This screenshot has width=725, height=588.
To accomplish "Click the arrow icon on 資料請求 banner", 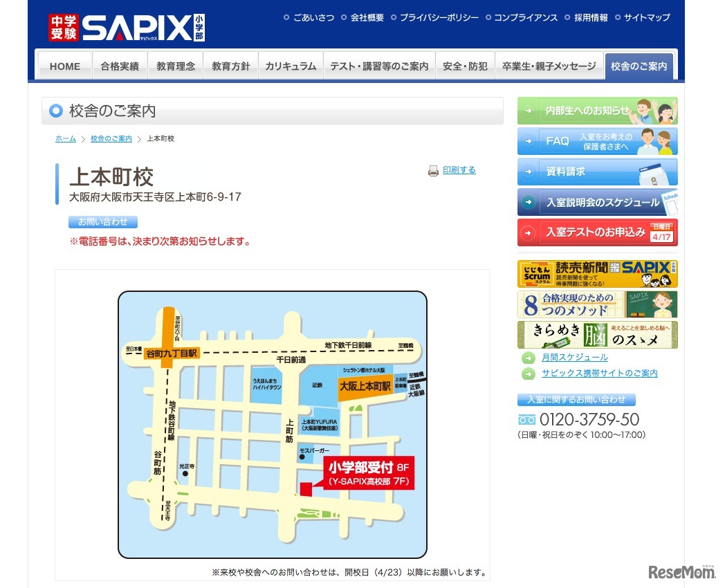I will 528,172.
